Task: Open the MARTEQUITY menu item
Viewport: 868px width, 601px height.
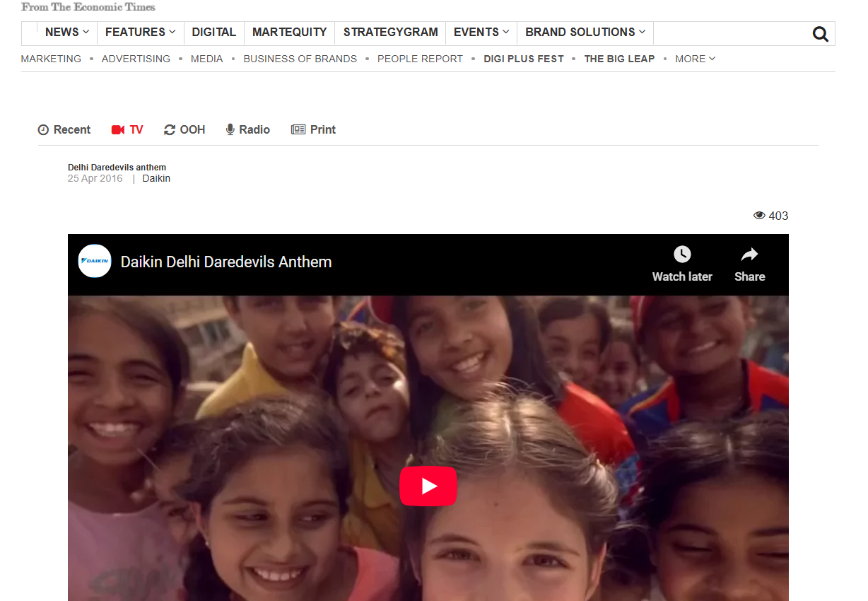Action: tap(289, 33)
